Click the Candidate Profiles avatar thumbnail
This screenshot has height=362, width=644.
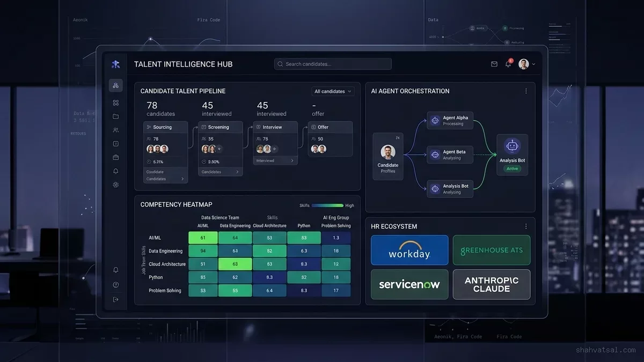coord(388,152)
